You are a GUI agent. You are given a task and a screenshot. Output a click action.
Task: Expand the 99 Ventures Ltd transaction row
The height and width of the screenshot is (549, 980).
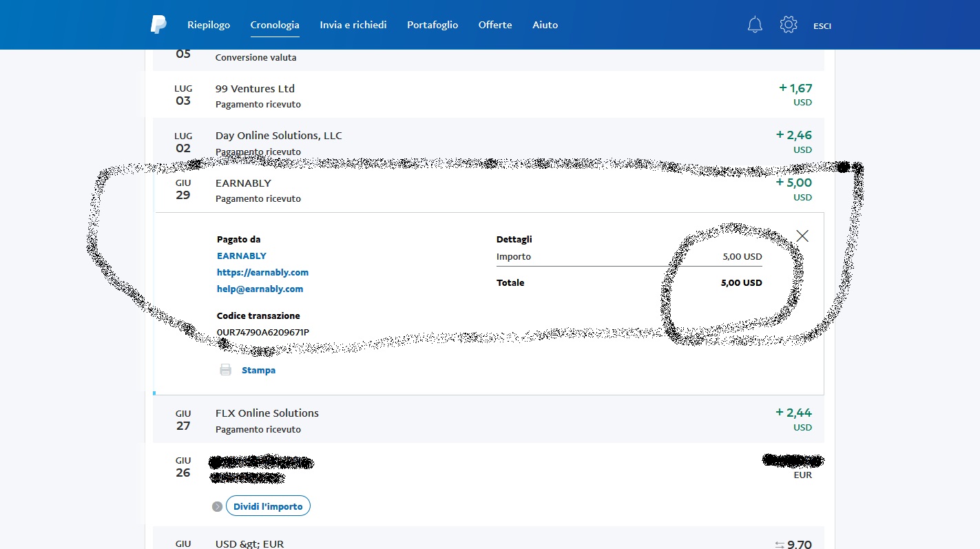point(488,94)
